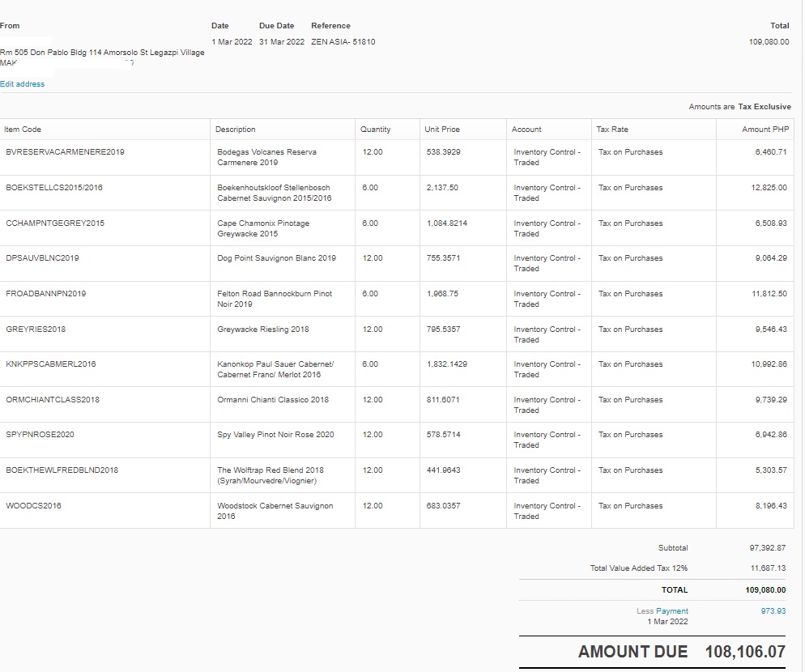The width and height of the screenshot is (805, 672).
Task: Click the Account column header
Action: pyautogui.click(x=526, y=130)
